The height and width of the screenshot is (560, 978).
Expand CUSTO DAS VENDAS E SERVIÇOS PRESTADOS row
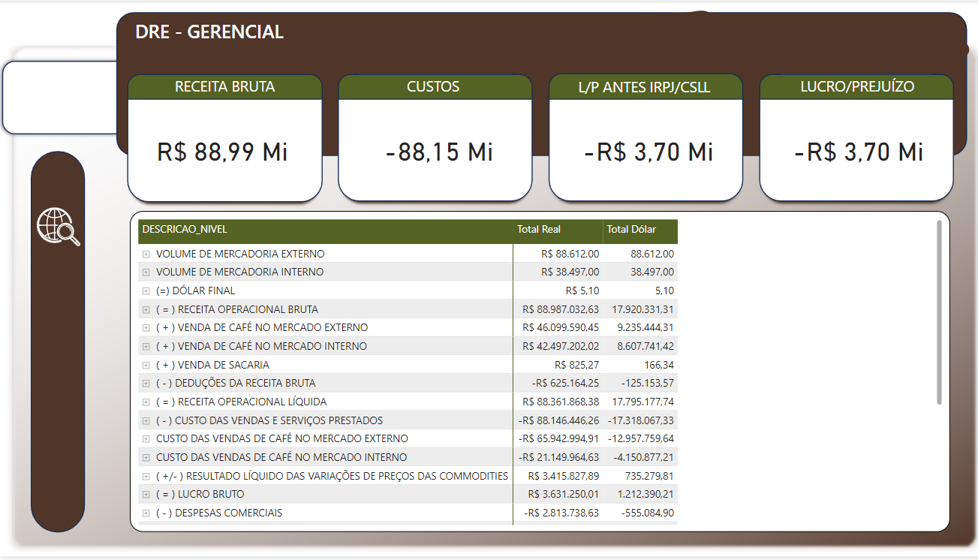point(146,420)
